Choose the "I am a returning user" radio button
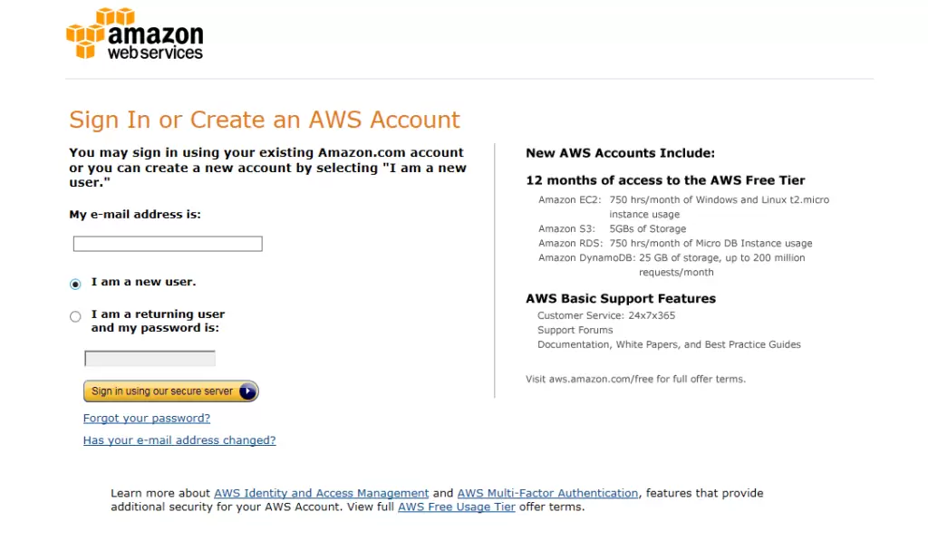928x560 pixels. pyautogui.click(x=75, y=316)
